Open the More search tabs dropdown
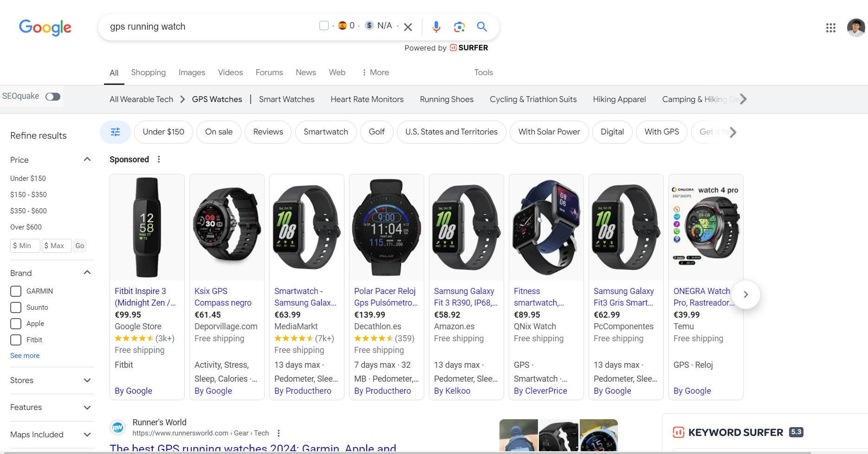Image resolution: width=868 pixels, height=454 pixels. pyautogui.click(x=376, y=72)
